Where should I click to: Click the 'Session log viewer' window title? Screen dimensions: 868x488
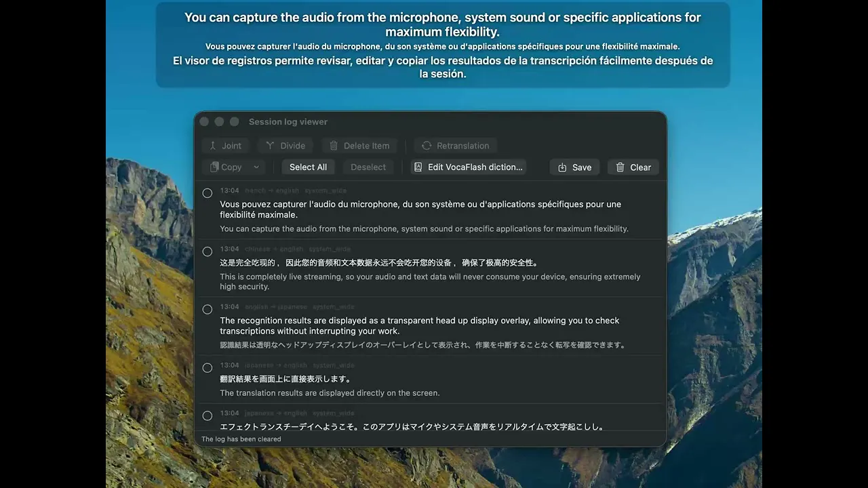click(x=288, y=122)
